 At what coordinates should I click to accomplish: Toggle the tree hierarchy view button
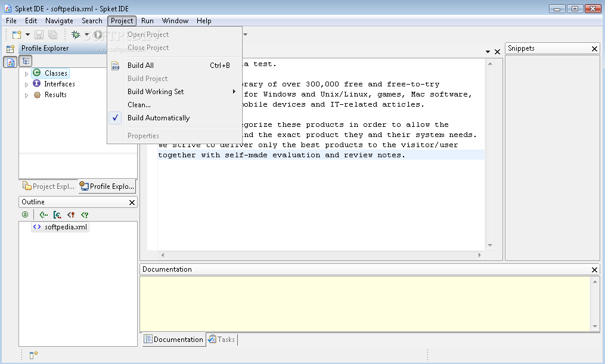(26, 61)
